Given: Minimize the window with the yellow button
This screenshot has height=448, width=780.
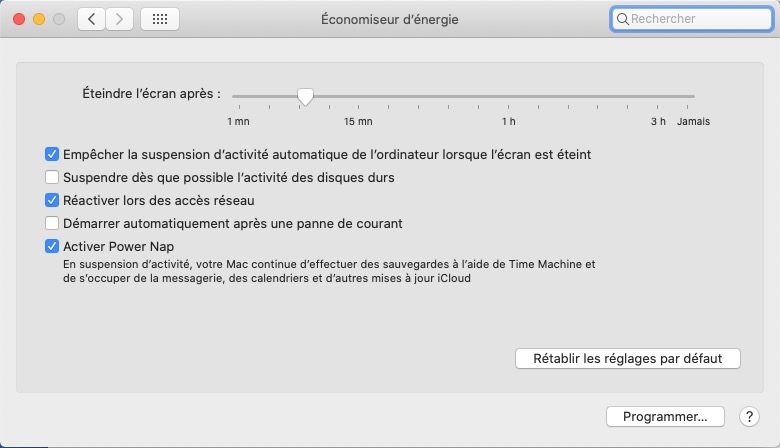Looking at the screenshot, I should 39,19.
